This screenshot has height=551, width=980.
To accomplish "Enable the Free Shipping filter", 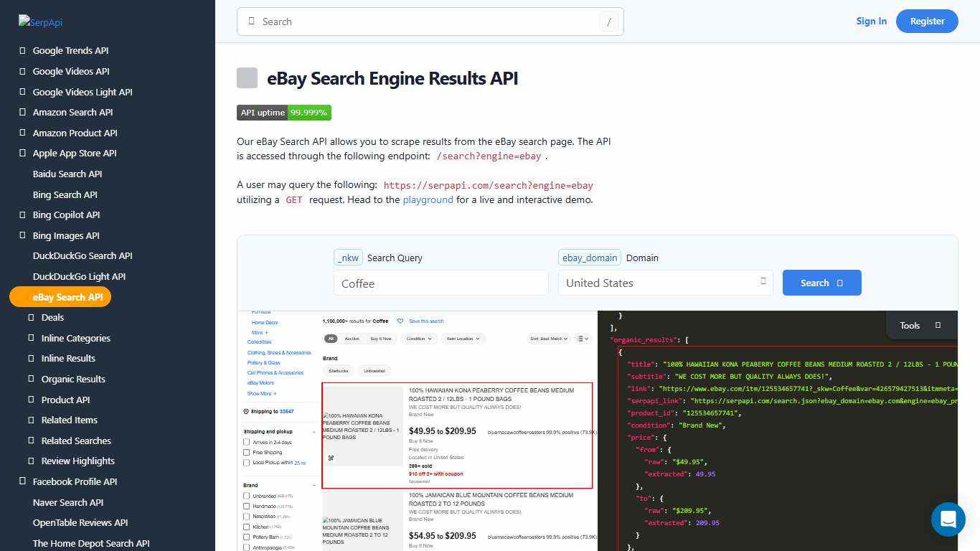I will (x=247, y=452).
